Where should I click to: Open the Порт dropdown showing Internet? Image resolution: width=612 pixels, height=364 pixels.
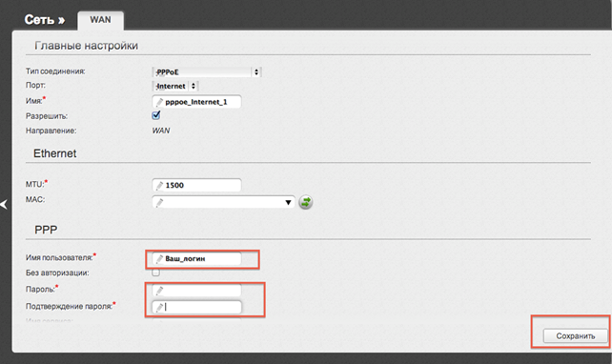[x=175, y=86]
